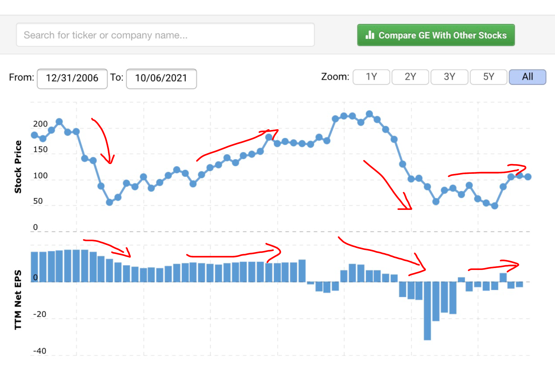This screenshot has height=392, width=555.
Task: Select the All zoom range
Action: click(x=527, y=77)
